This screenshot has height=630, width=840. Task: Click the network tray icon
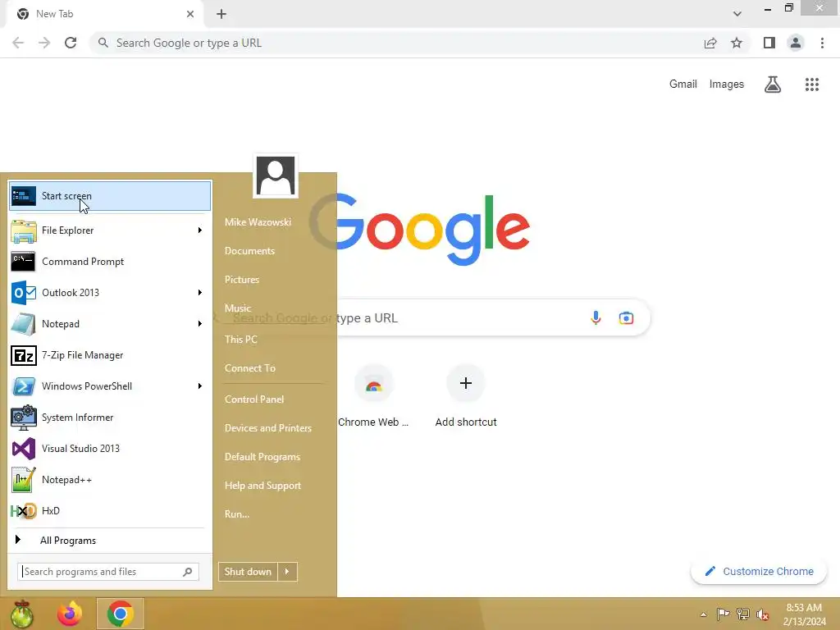(743, 614)
